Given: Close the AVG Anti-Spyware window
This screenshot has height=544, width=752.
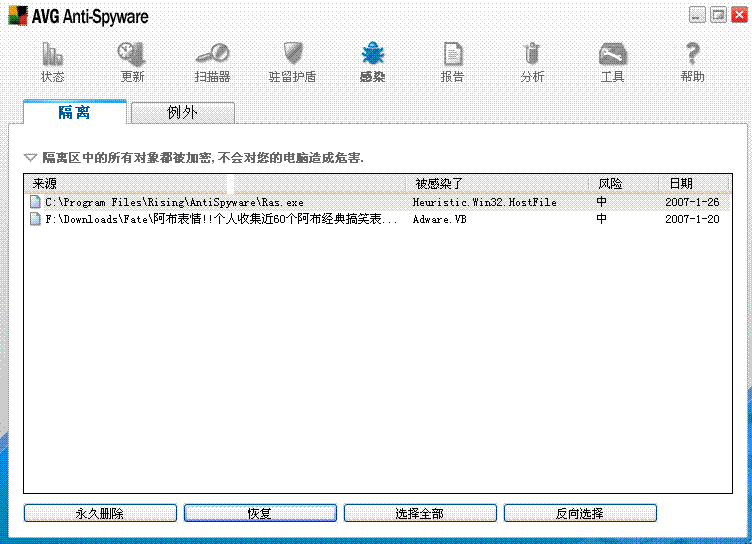Looking at the screenshot, I should 739,15.
